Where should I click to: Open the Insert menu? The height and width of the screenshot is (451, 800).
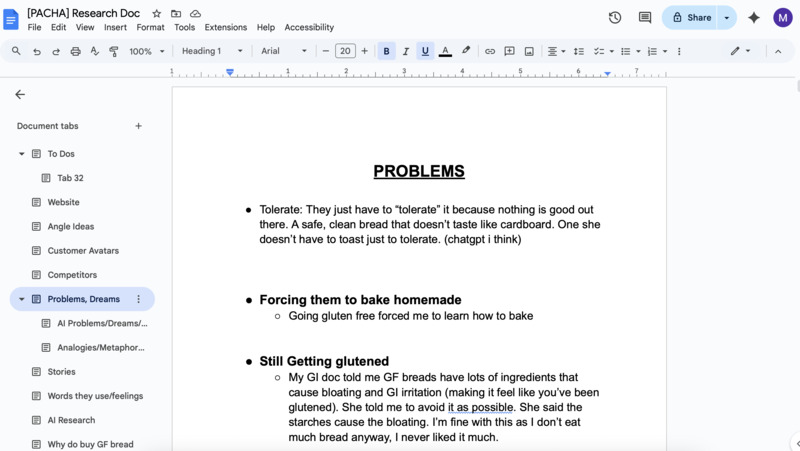pyautogui.click(x=115, y=28)
